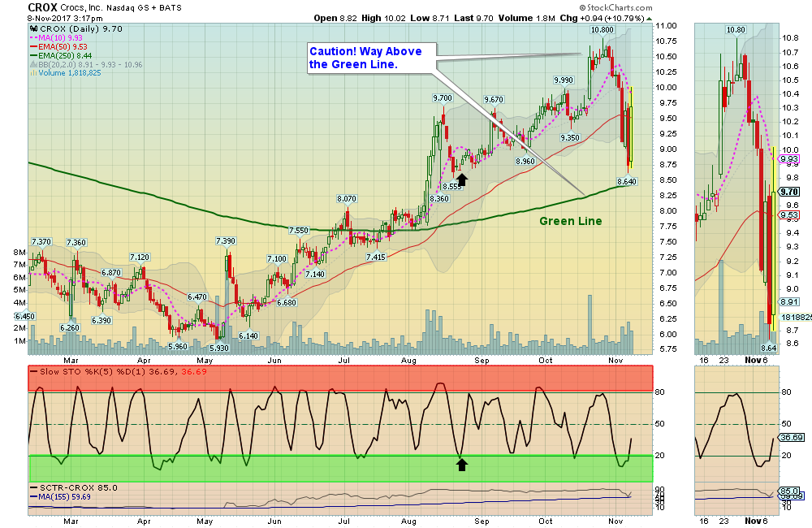The height and width of the screenshot is (528, 812).
Task: Click the green up-arrow beside Chg value
Action: pos(650,19)
